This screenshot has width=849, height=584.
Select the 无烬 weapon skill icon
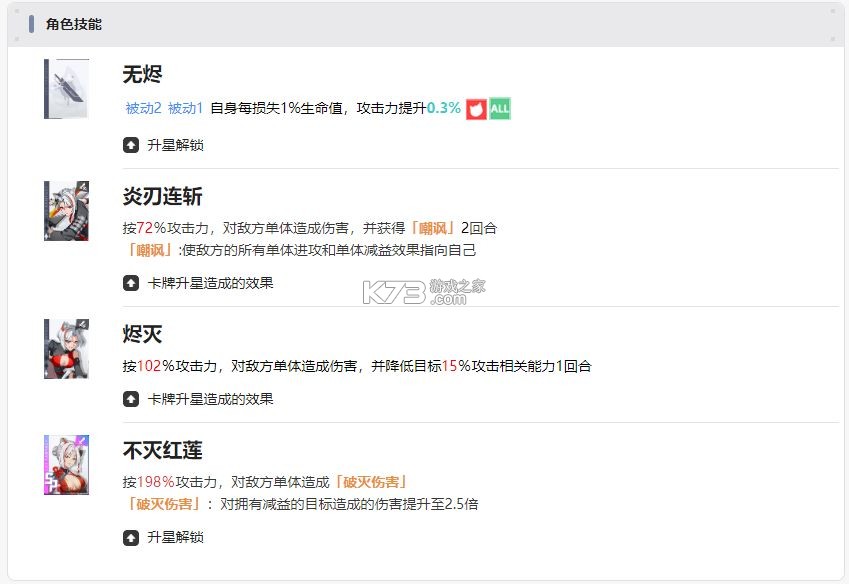[65, 88]
